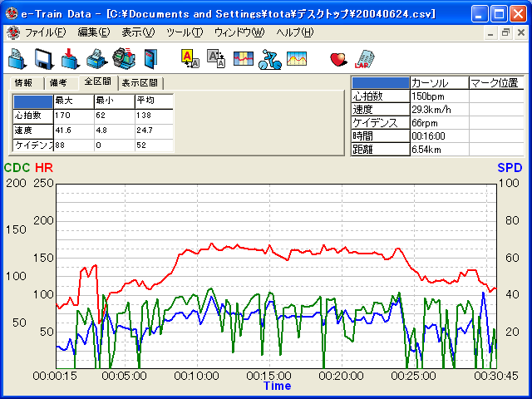Click the import icon with red arrow
The width and height of the screenshot is (532, 399).
pos(71,58)
